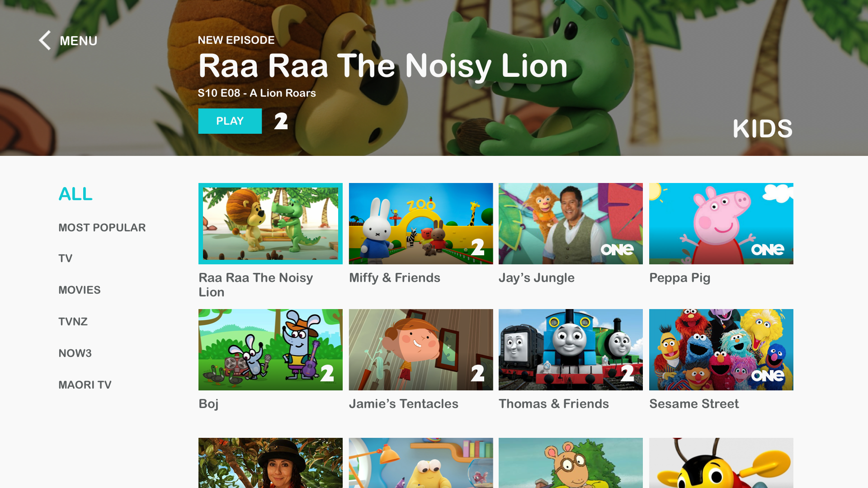
Task: Filter by NOW3 channel
Action: 75,353
